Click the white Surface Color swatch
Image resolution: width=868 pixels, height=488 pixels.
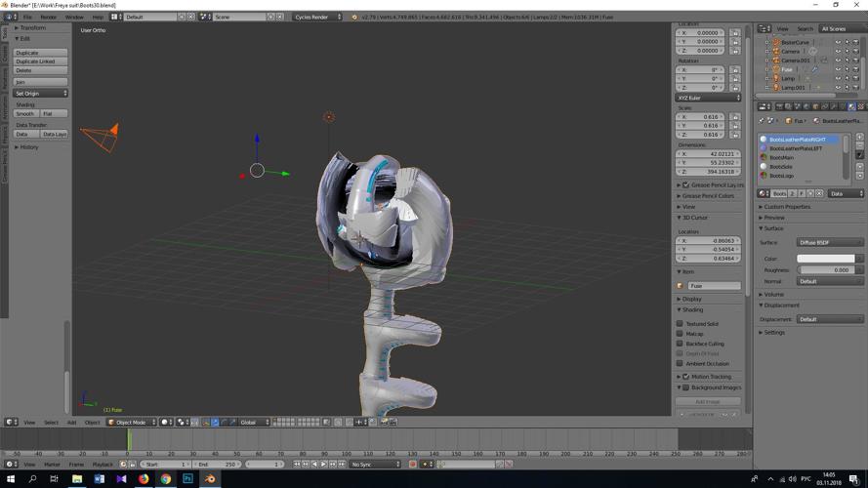(x=826, y=259)
